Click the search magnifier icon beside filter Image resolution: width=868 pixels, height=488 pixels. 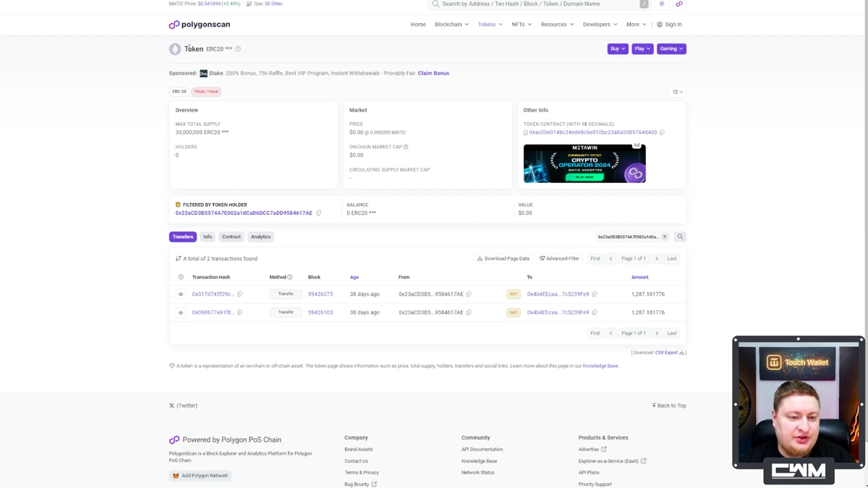(x=680, y=236)
